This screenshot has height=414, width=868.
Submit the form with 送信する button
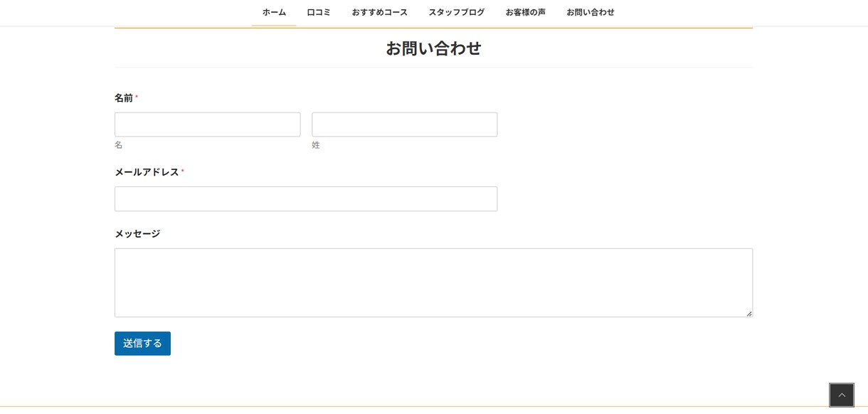pyautogui.click(x=142, y=344)
